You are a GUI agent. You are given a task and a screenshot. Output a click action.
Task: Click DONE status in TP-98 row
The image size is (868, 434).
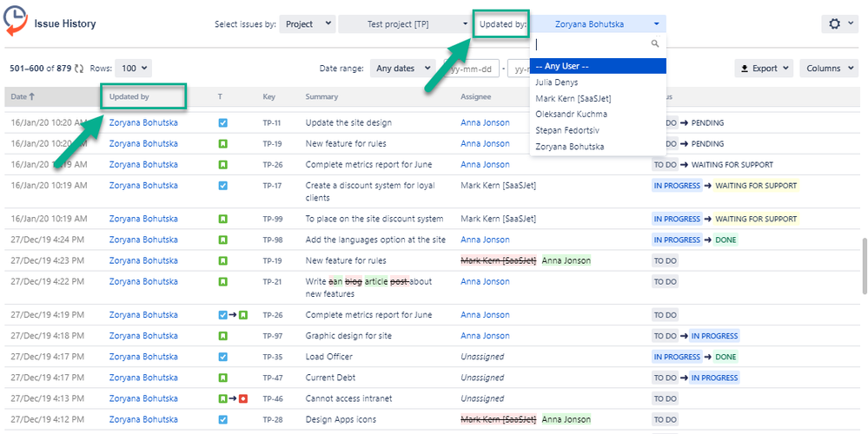point(726,240)
